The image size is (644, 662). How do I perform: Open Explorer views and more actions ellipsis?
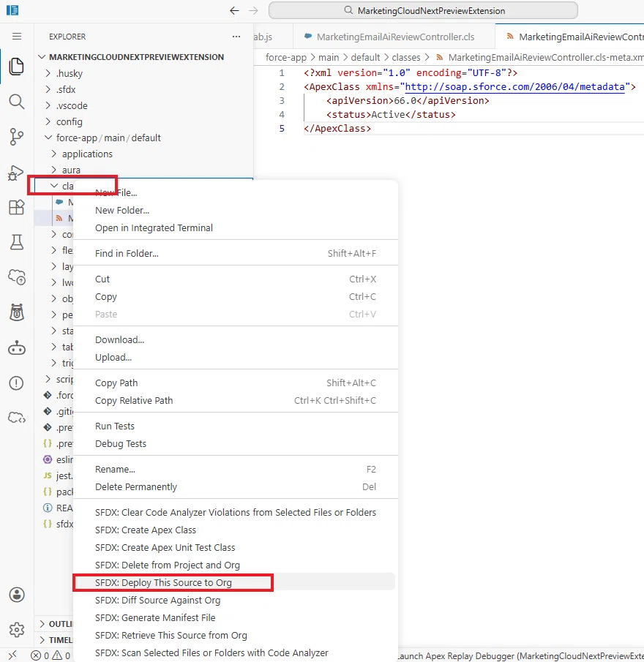236,37
